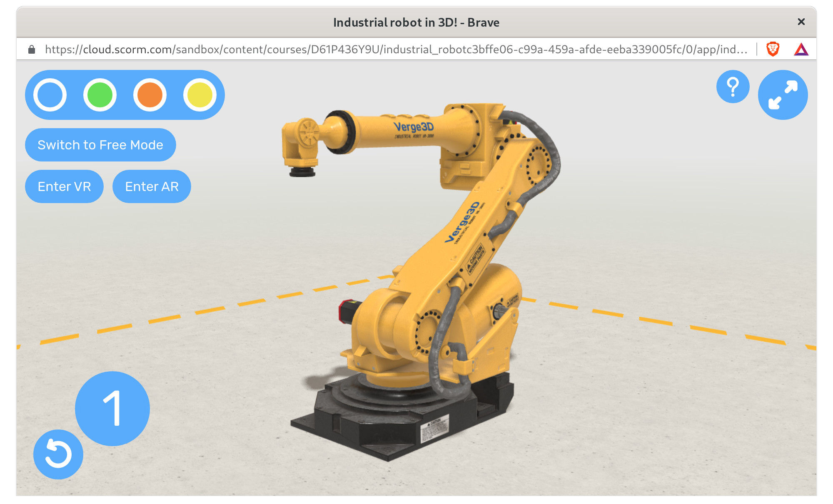Select the orange robot color swatch
833x504 pixels.
[x=150, y=95]
